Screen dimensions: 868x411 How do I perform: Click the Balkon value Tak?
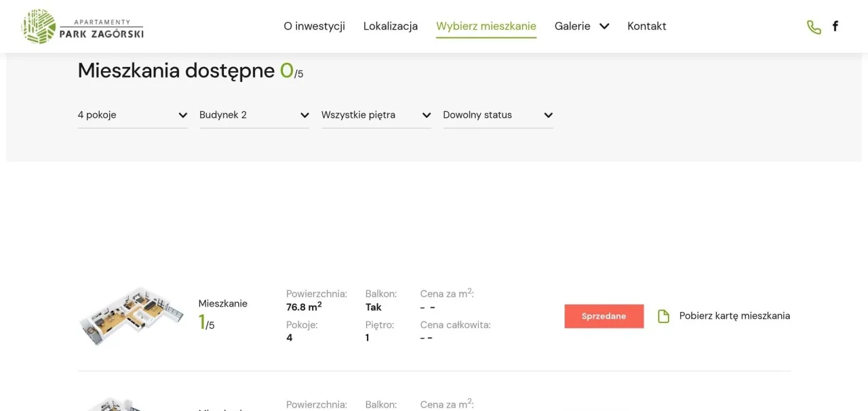pos(374,307)
